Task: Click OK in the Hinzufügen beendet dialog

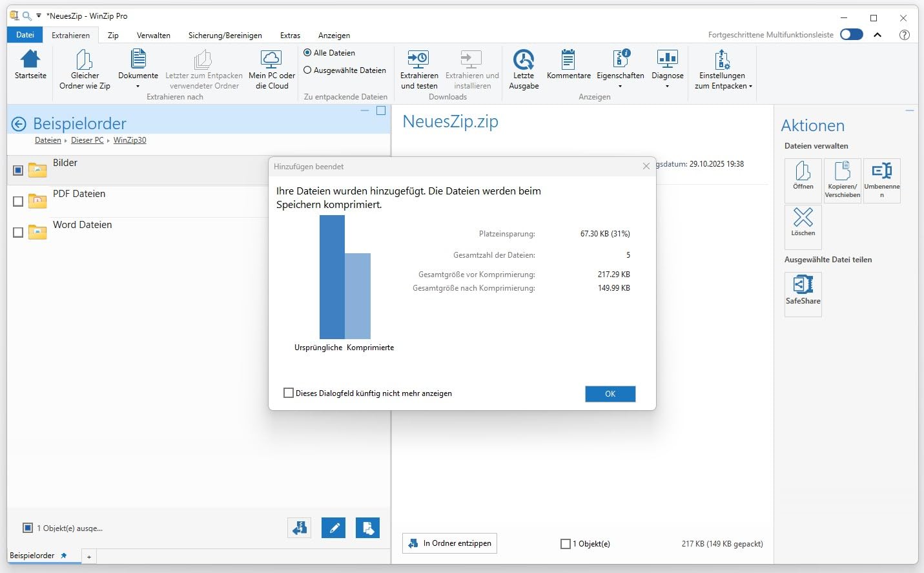Action: coord(610,393)
